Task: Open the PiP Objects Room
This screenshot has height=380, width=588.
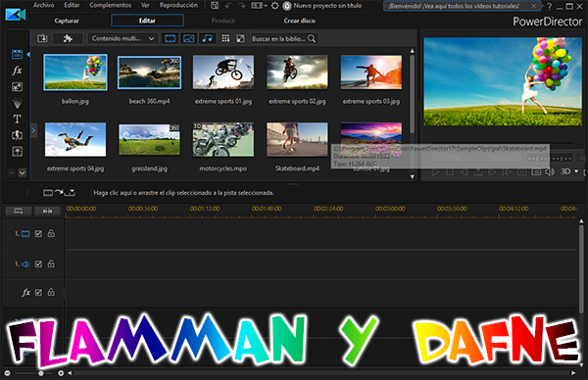Action: point(17,87)
